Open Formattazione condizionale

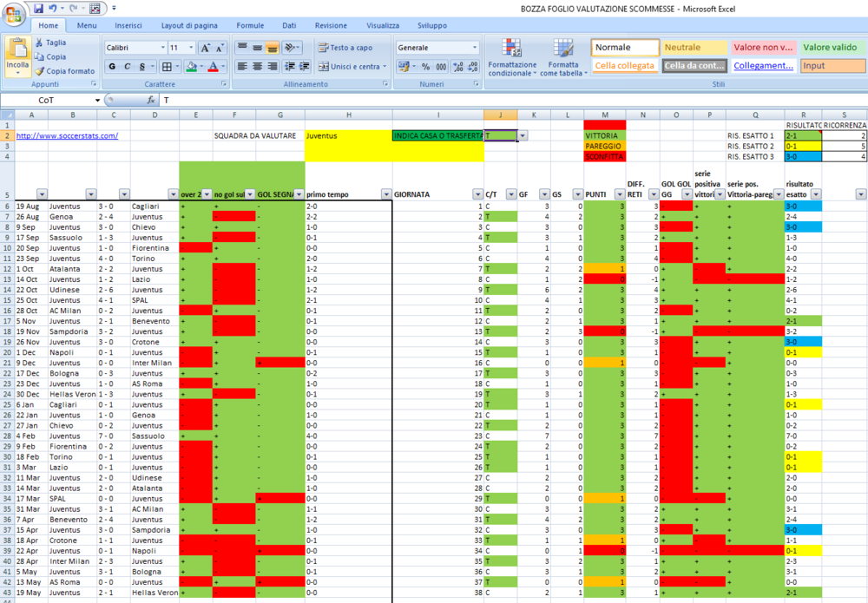[512, 57]
